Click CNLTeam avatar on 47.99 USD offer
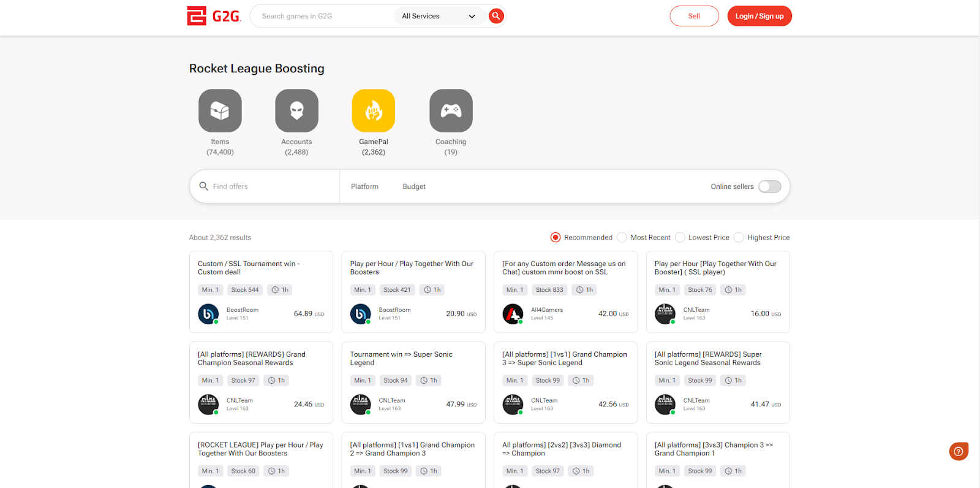Image resolution: width=980 pixels, height=488 pixels. [361, 405]
